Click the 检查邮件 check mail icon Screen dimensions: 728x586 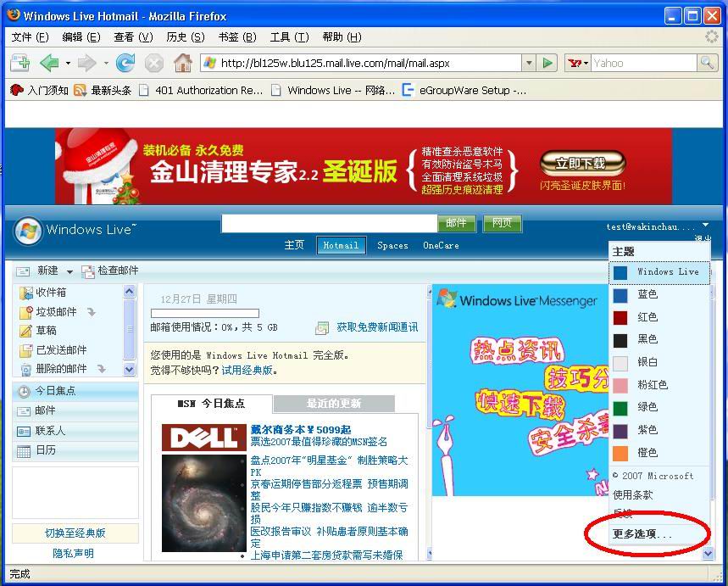(88, 271)
